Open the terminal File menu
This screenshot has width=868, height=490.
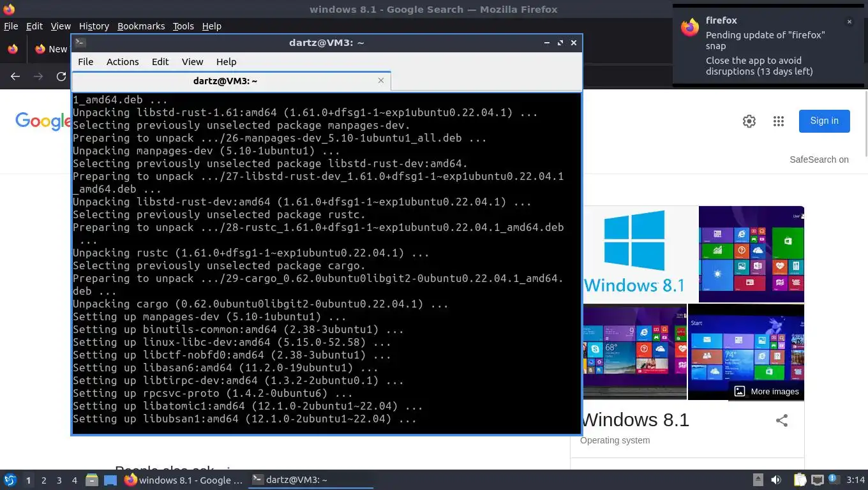pyautogui.click(x=86, y=62)
